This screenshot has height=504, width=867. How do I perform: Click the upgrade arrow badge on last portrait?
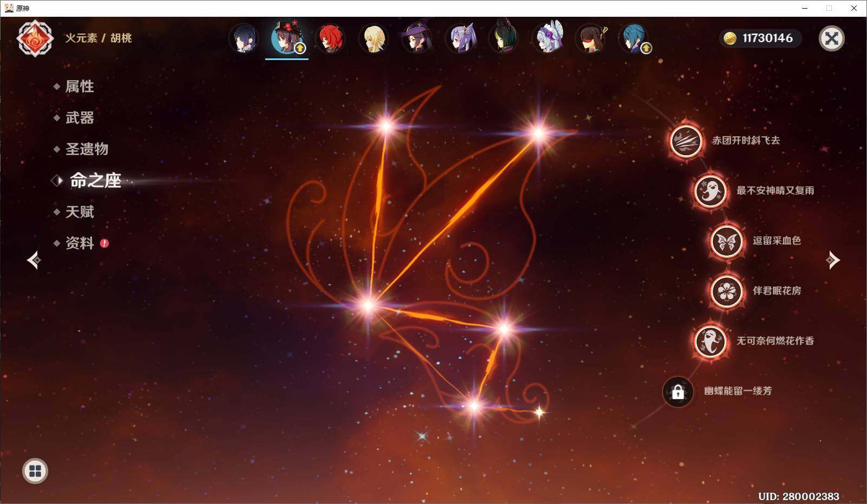646,48
